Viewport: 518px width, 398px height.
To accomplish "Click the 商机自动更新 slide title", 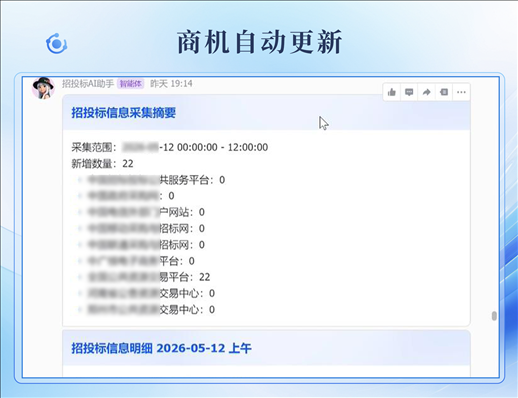I will point(259,42).
